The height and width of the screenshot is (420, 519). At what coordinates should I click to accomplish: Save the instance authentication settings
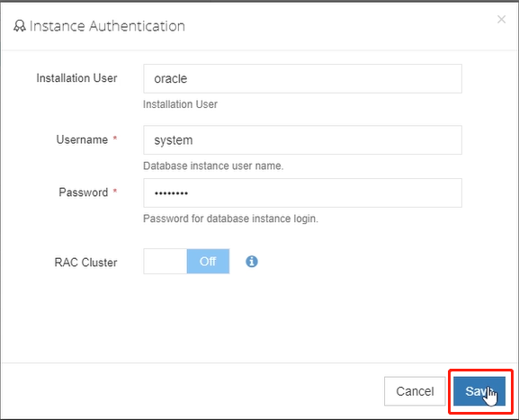[x=479, y=391]
